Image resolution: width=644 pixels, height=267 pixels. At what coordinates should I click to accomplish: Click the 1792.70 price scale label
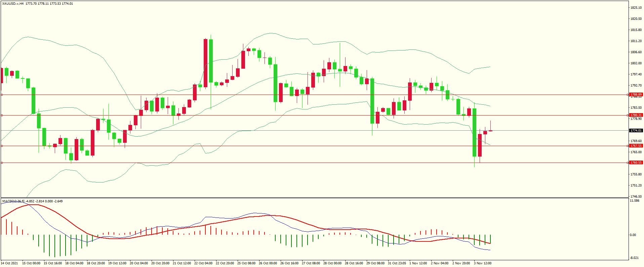(636, 86)
